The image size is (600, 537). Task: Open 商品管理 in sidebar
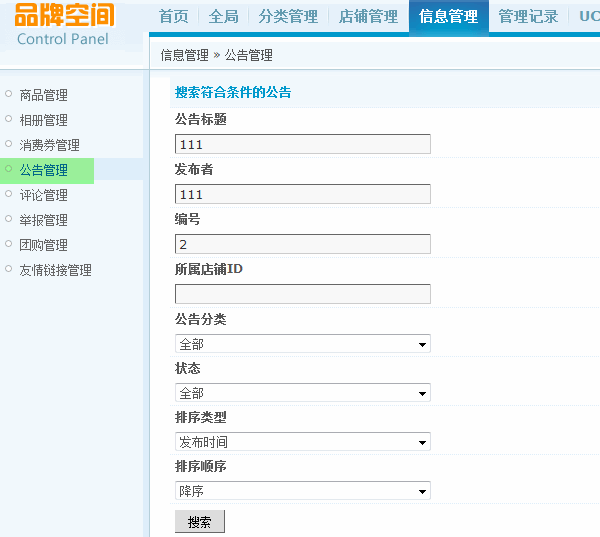point(44,95)
